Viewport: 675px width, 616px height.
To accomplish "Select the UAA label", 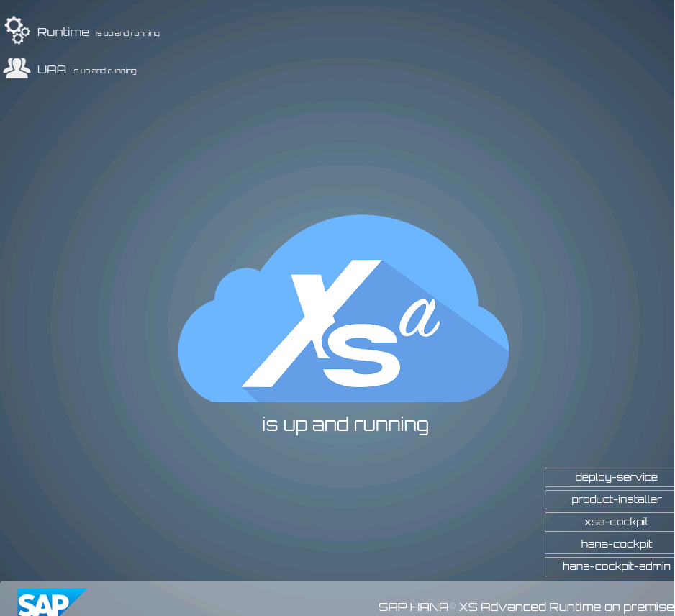I will click(52, 69).
